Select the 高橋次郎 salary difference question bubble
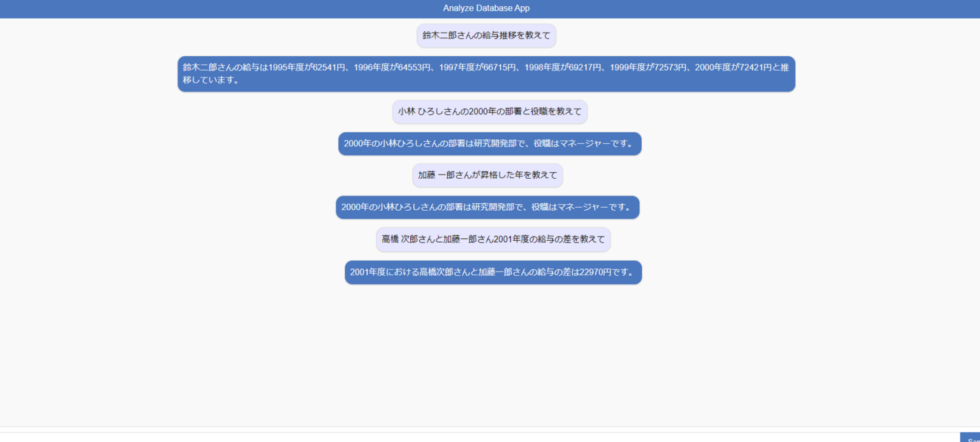This screenshot has width=980, height=442. point(493,239)
